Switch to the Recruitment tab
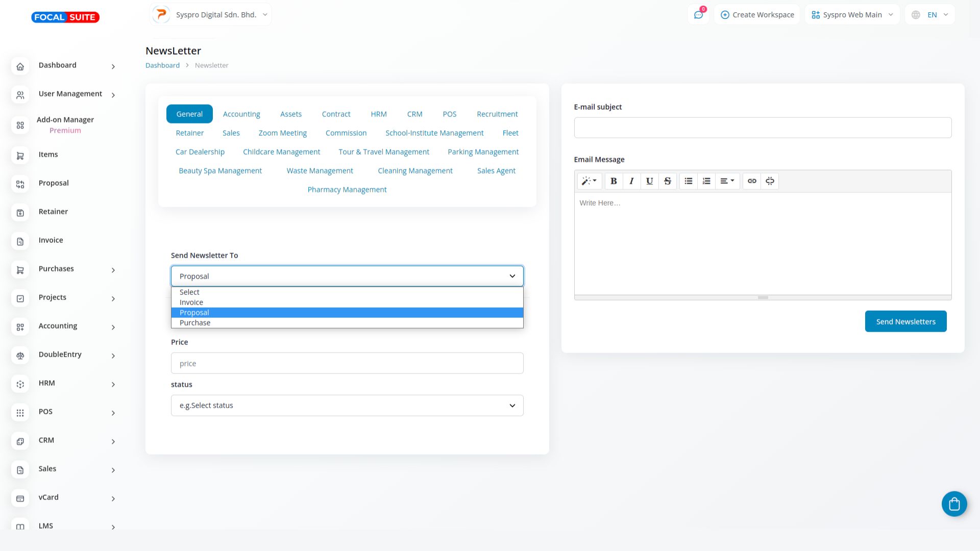Image resolution: width=980 pixels, height=551 pixels. pos(497,114)
